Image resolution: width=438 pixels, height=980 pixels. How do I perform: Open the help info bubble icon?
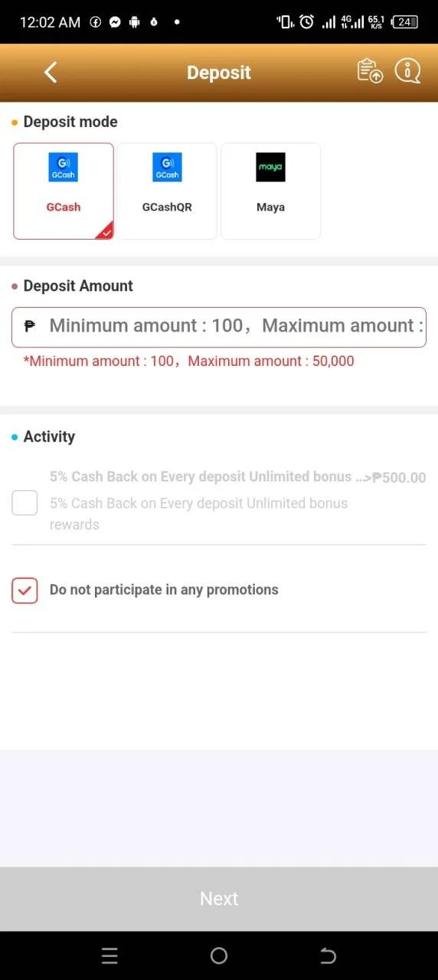pos(408,71)
